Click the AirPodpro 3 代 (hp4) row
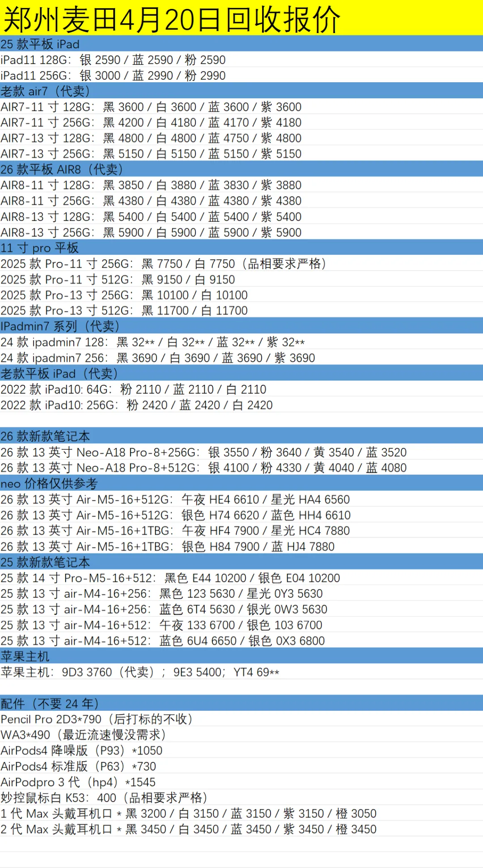Screen dimensions: 483x868 (241, 782)
